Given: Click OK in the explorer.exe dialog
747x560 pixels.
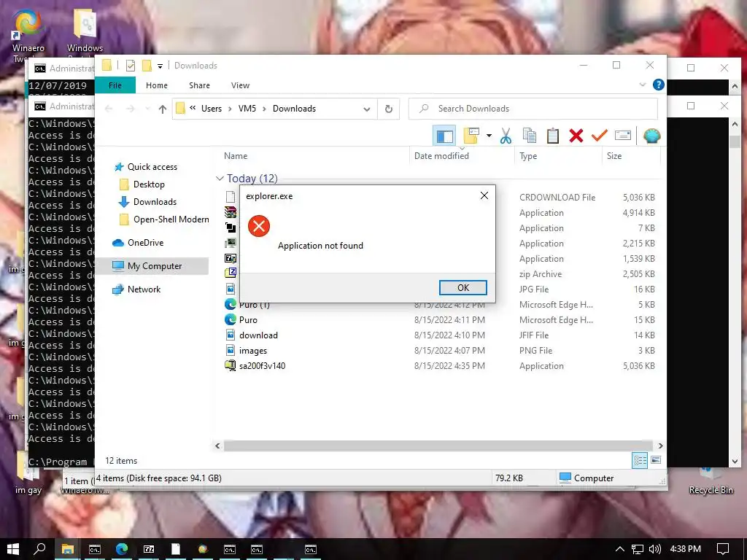Looking at the screenshot, I should [x=462, y=287].
